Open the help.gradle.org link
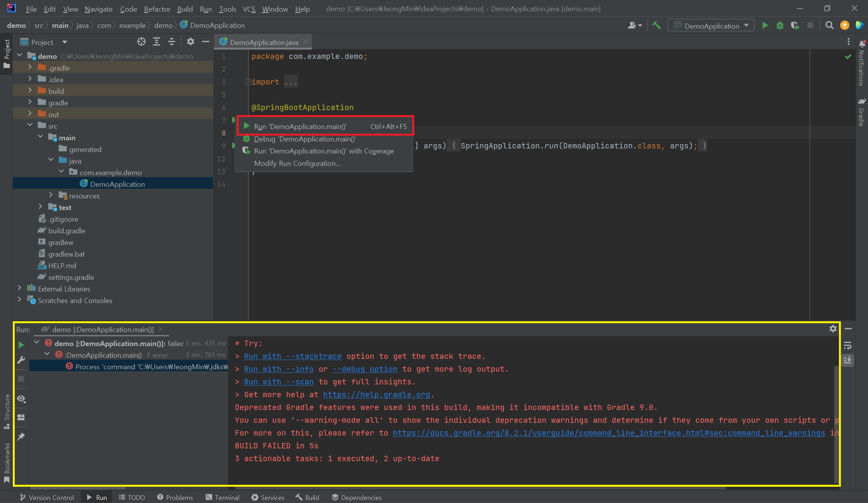 (376, 394)
